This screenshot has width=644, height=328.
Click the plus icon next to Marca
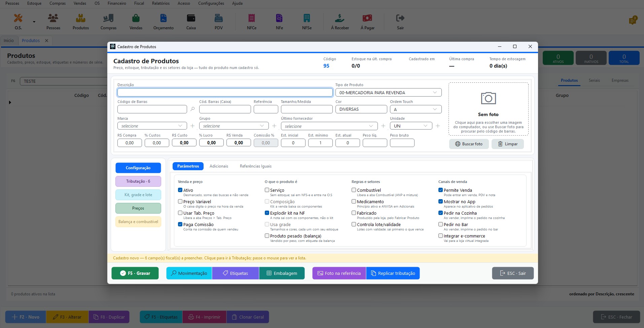[192, 126]
